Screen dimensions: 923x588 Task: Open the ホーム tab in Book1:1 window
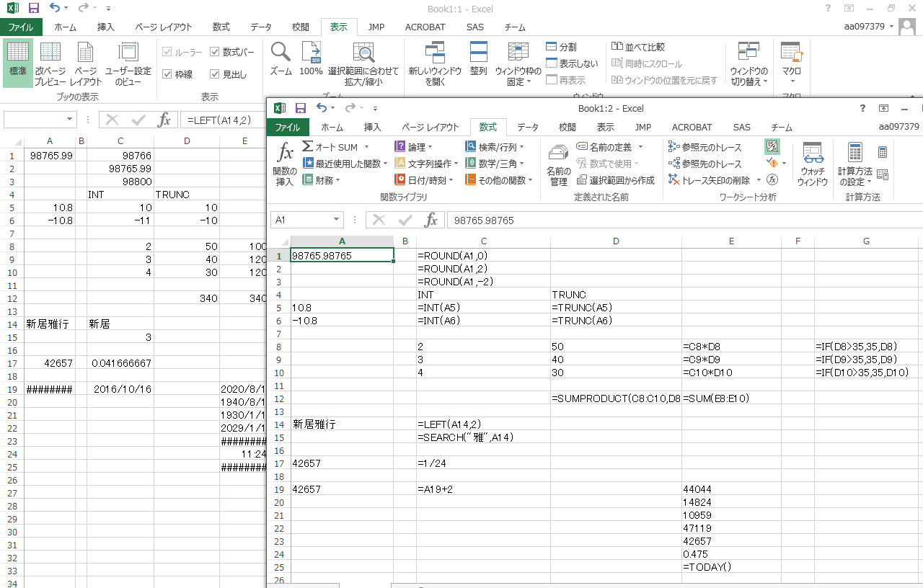click(x=66, y=27)
